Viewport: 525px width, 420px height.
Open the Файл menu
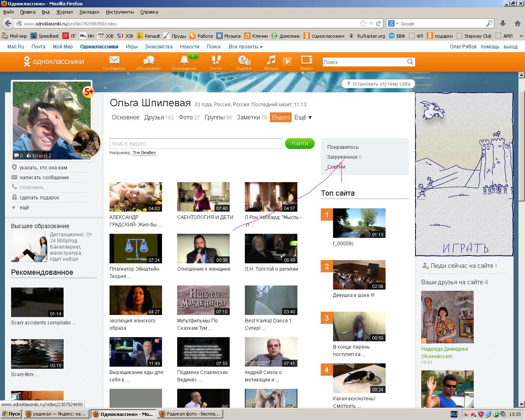(x=8, y=12)
